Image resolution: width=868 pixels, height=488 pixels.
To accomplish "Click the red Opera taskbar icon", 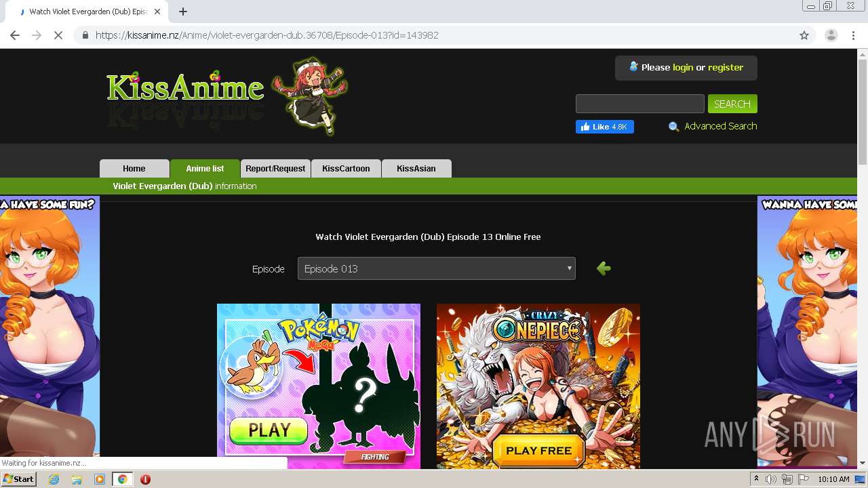I will pos(145,479).
